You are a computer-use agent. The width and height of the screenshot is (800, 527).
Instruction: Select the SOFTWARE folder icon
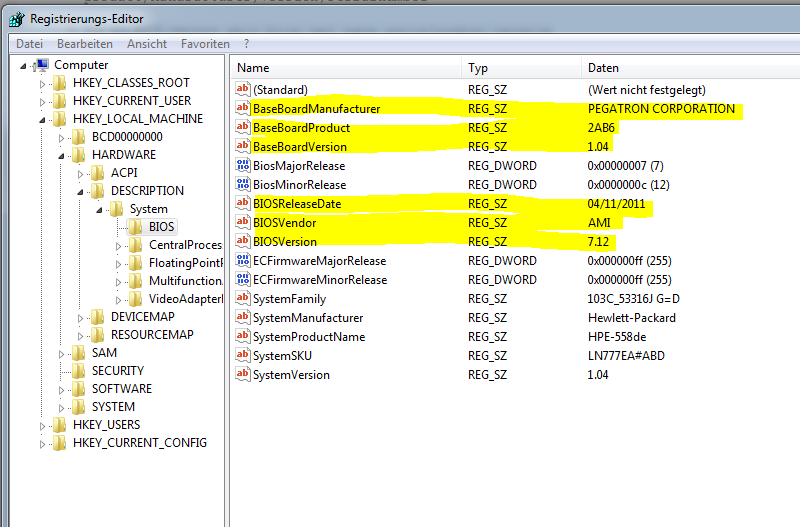79,389
